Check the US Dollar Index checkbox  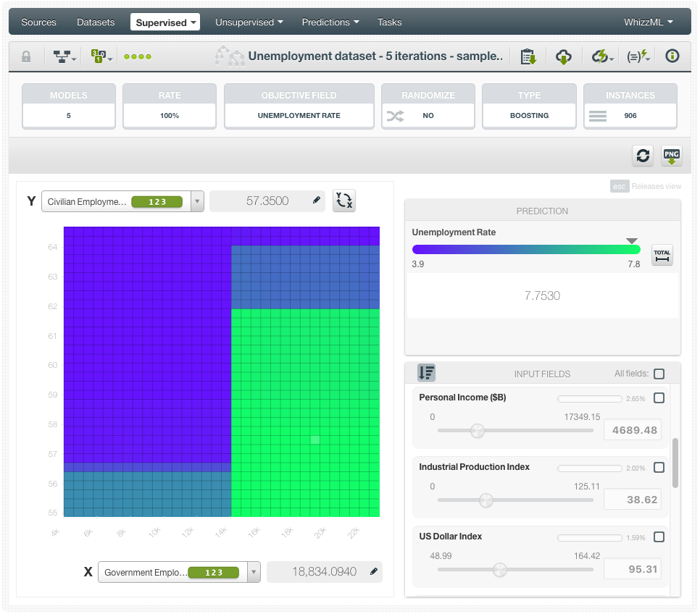pyautogui.click(x=659, y=537)
